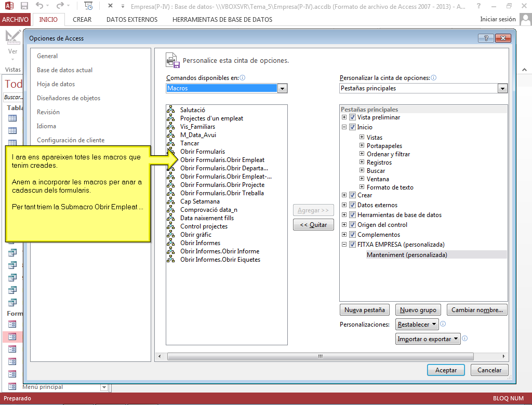
Task: Click the horizontal scrollbar right arrow
Action: click(503, 356)
